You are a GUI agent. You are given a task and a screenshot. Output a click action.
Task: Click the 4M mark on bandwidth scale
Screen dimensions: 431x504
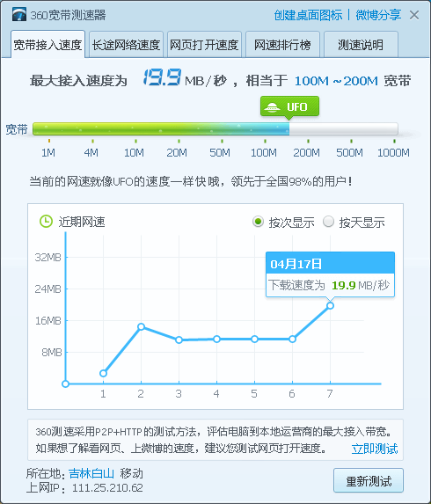[91, 152]
